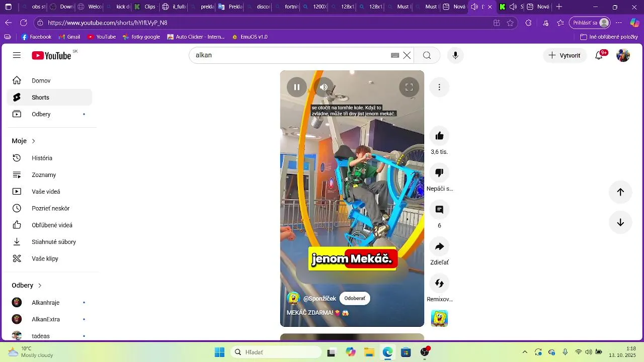
Task: Open the Vytvoriť create button
Action: click(x=565, y=55)
